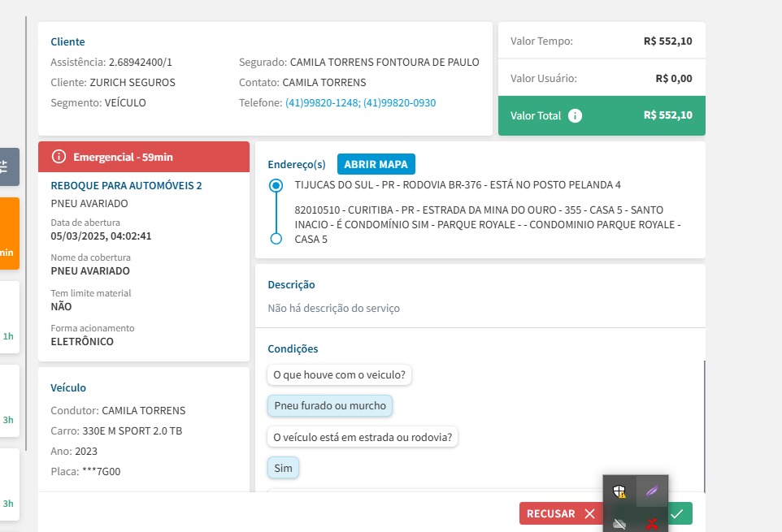Click the info icon beside Valor Total
The width and height of the screenshot is (782, 532).
point(576,115)
